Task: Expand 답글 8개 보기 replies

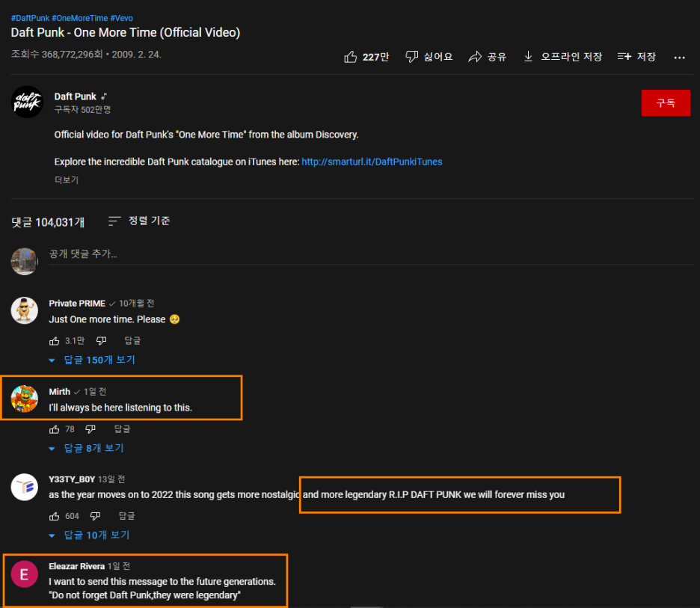Action: click(x=86, y=448)
